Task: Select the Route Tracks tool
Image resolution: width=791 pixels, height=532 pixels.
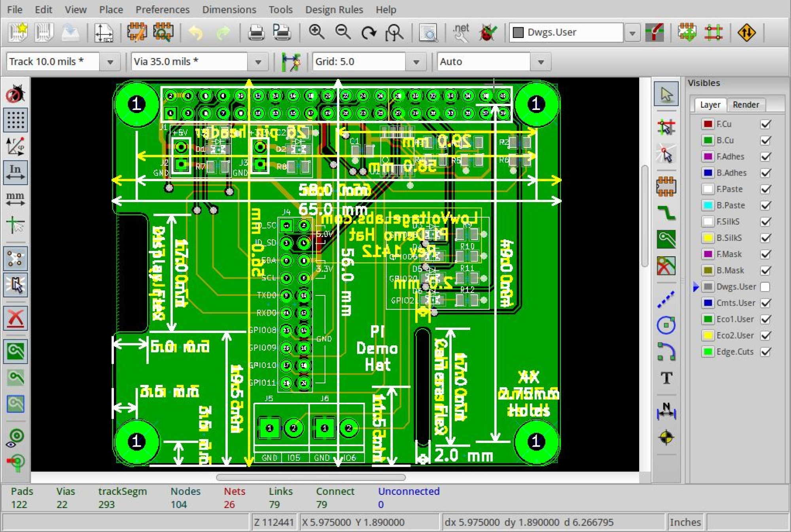Action: tap(666, 213)
